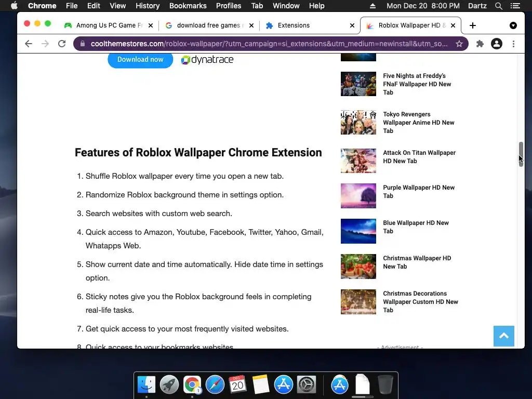Image resolution: width=532 pixels, height=399 pixels.
Task: Open the View menu
Action: [117, 6]
